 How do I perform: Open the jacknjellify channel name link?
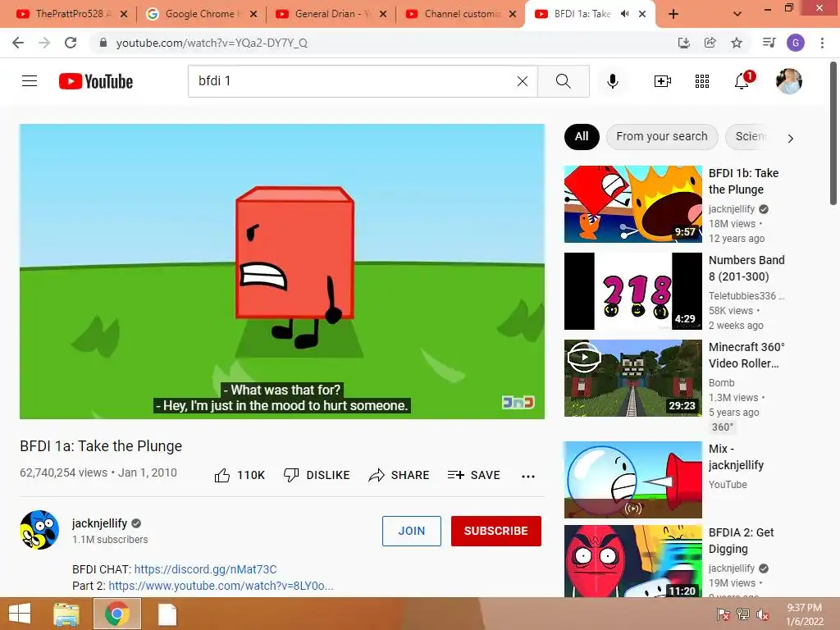(x=99, y=523)
